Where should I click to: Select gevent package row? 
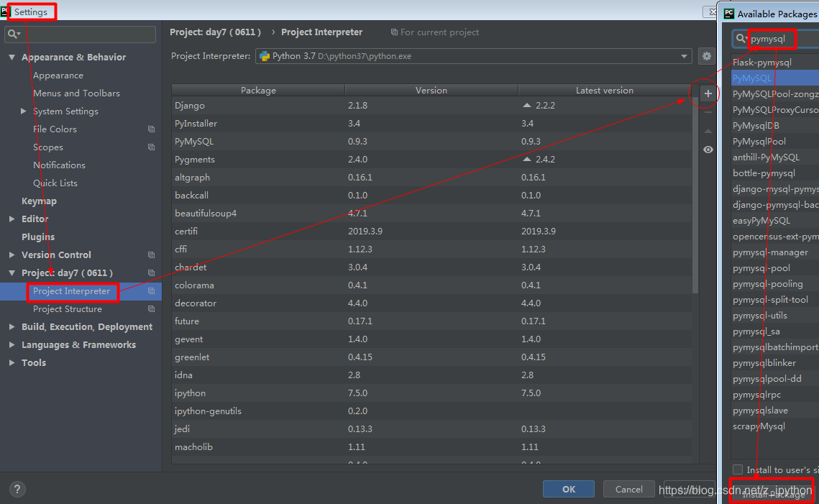pyautogui.click(x=431, y=339)
